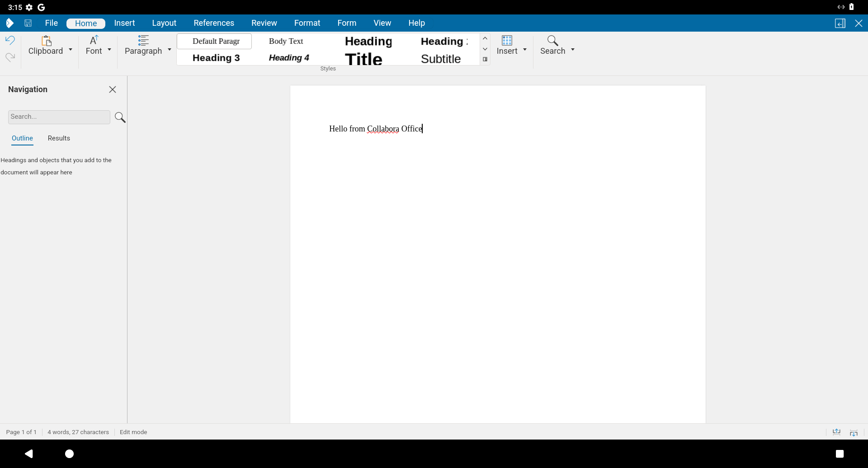Open Insert via its ribbon icon
This screenshot has height=468, width=868.
click(506, 40)
